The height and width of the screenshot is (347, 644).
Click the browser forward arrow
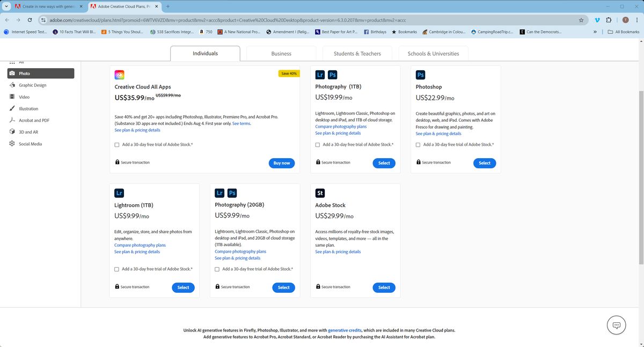18,20
